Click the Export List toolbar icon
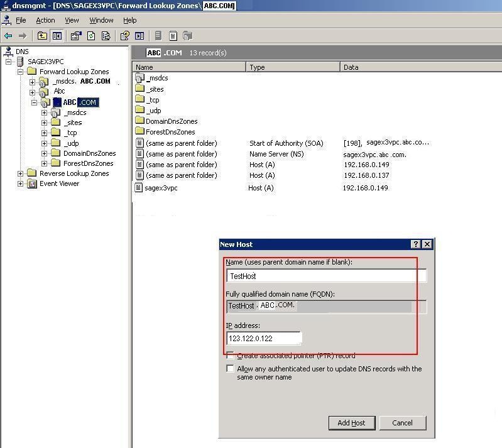 [106, 36]
